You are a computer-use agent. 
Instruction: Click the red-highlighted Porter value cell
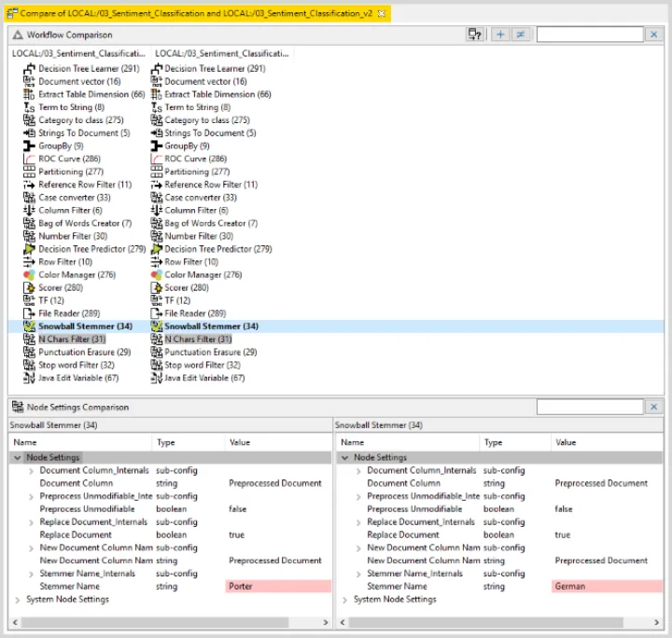tap(277, 587)
